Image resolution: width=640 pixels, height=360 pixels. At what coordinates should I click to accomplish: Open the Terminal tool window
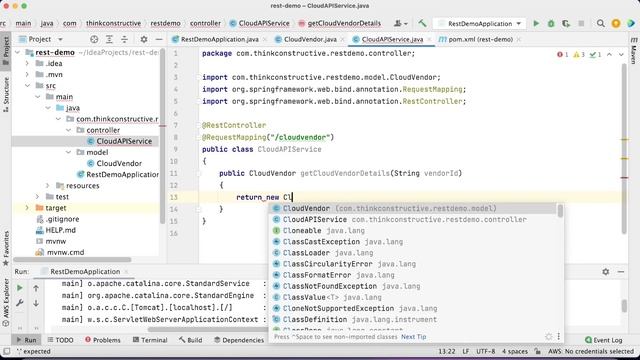[150, 340]
